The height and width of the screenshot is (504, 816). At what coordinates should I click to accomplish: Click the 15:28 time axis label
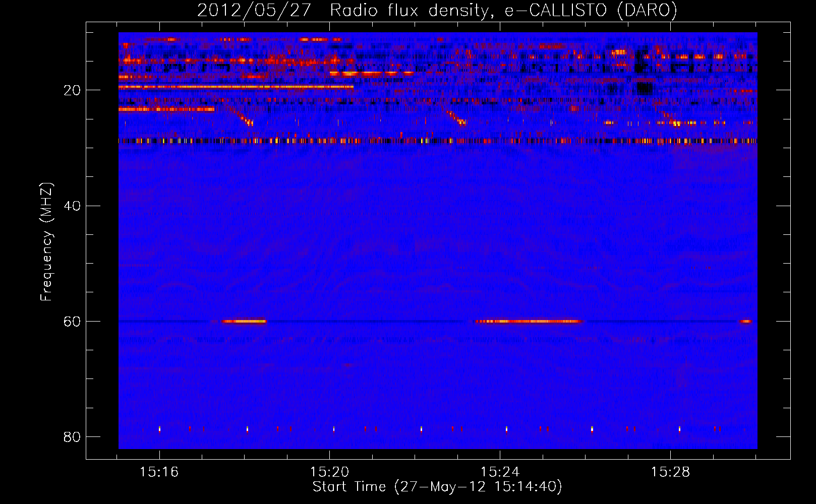pos(670,472)
